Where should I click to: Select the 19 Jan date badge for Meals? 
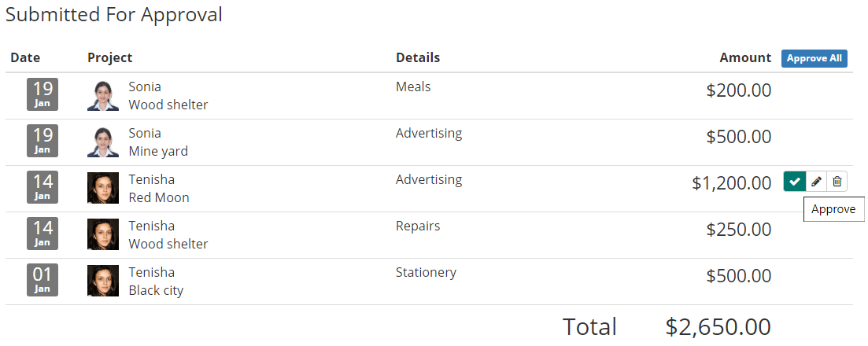[42, 94]
